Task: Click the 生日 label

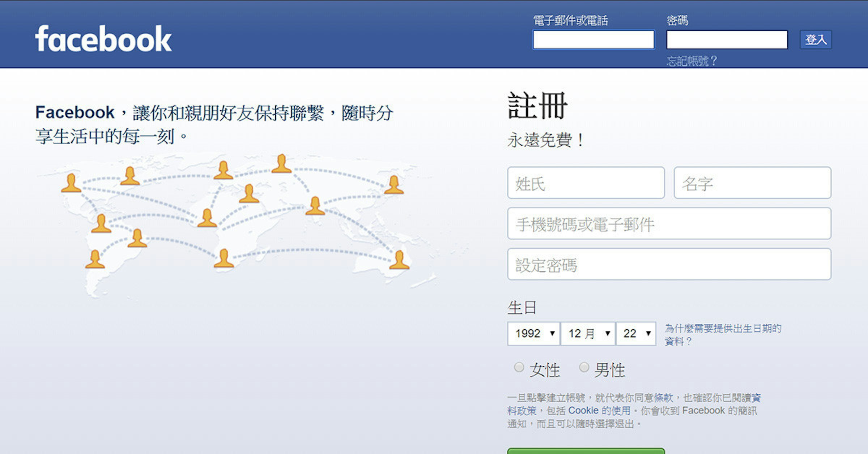Action: [x=522, y=308]
